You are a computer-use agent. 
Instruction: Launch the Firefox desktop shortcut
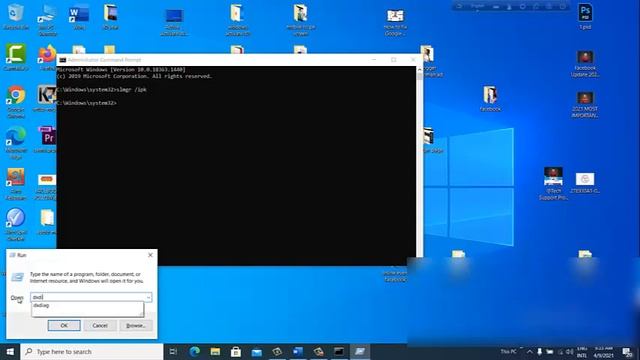[47, 57]
